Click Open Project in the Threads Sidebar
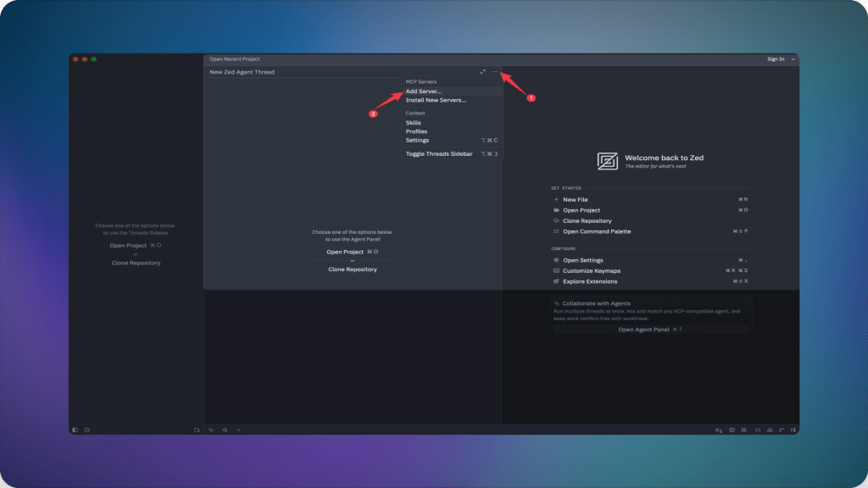 point(136,245)
